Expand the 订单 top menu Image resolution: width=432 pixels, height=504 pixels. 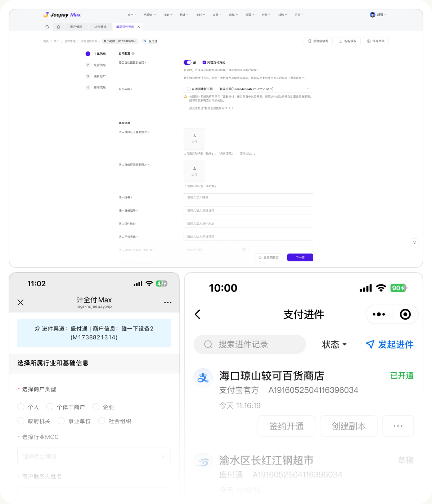tap(168, 15)
